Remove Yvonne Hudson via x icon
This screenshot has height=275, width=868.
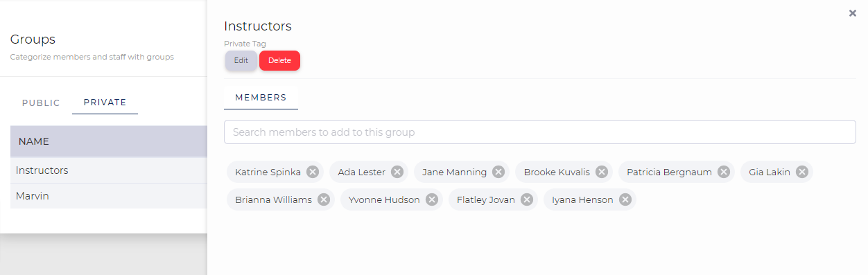tap(432, 199)
